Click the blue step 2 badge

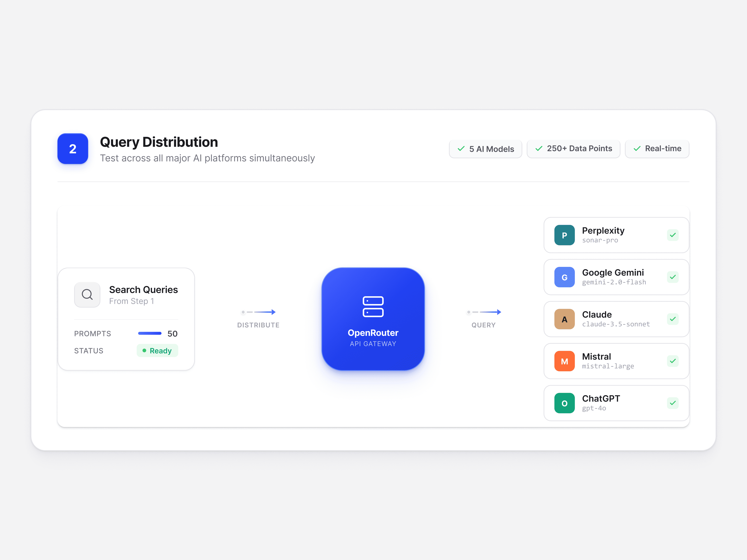click(73, 149)
